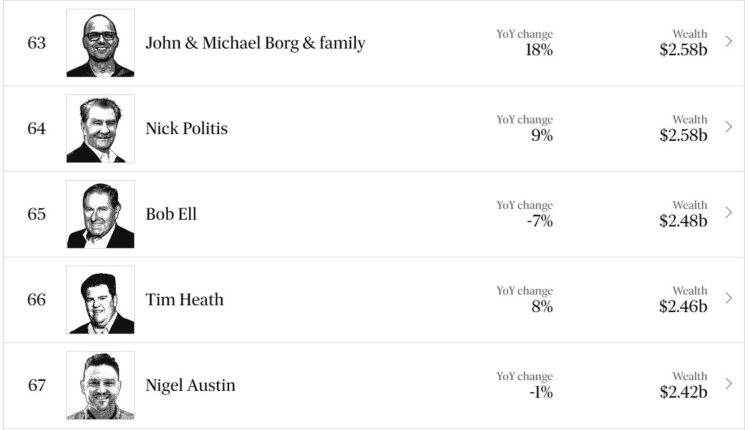Expand the John & Michael Borg row chevron
Viewport: 750px width, 430px height.
728,43
